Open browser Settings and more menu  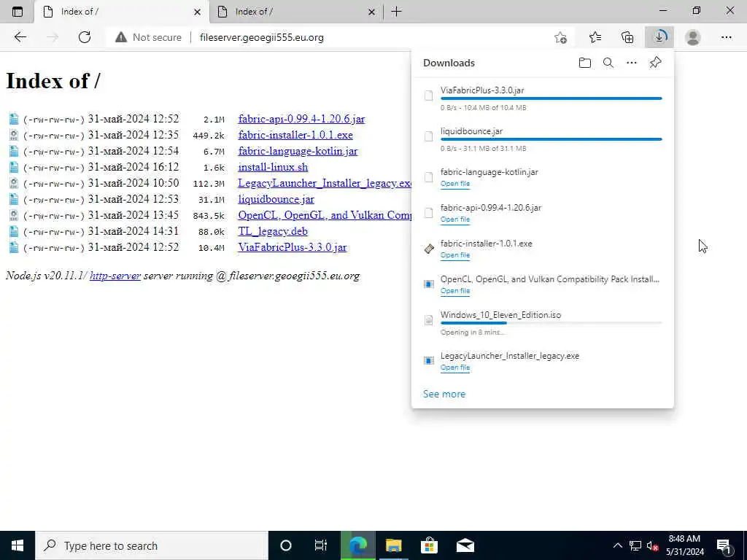coord(726,37)
